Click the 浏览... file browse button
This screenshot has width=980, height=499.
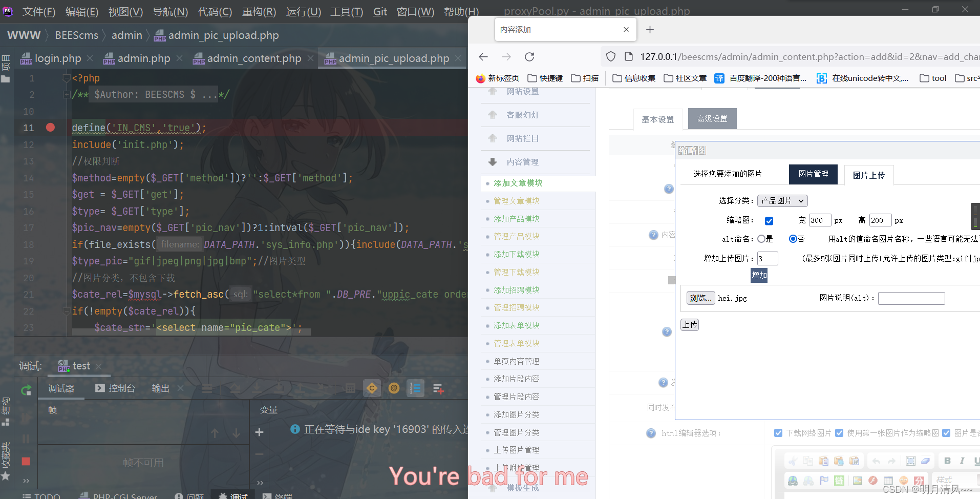pos(700,298)
